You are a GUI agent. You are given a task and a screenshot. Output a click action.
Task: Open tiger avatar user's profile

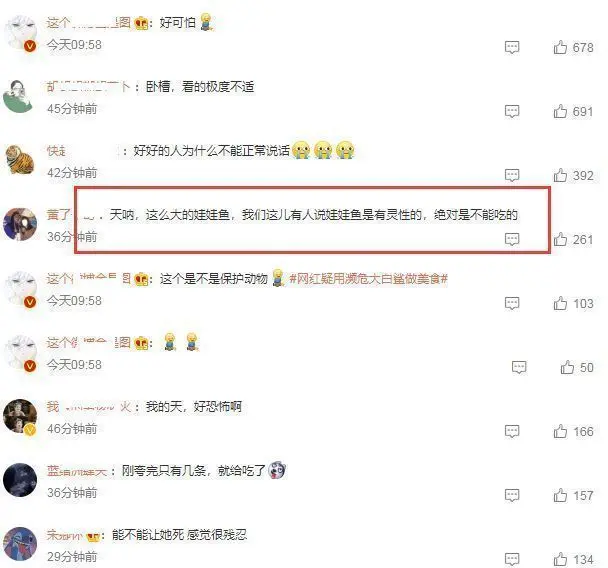(x=20, y=159)
